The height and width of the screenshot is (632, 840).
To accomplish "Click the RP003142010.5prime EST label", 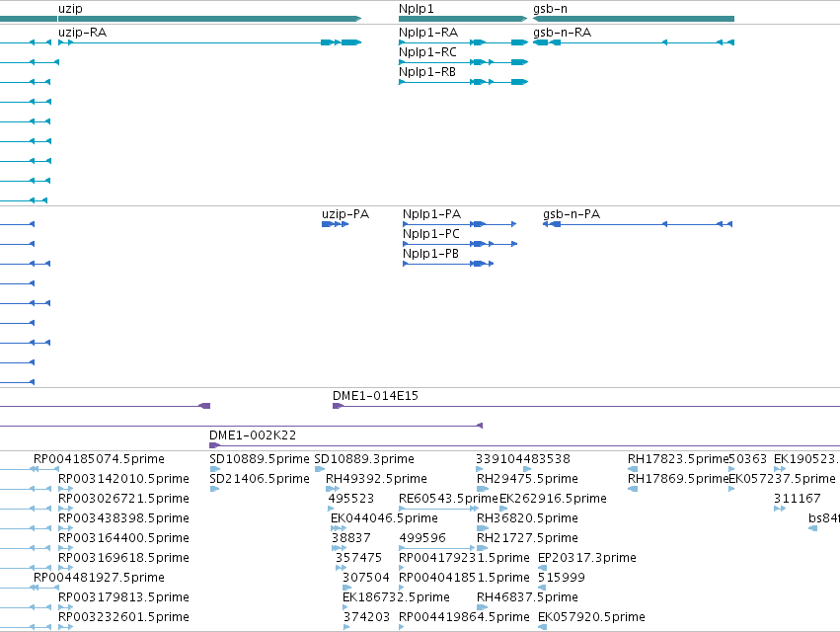I will click(x=123, y=478).
